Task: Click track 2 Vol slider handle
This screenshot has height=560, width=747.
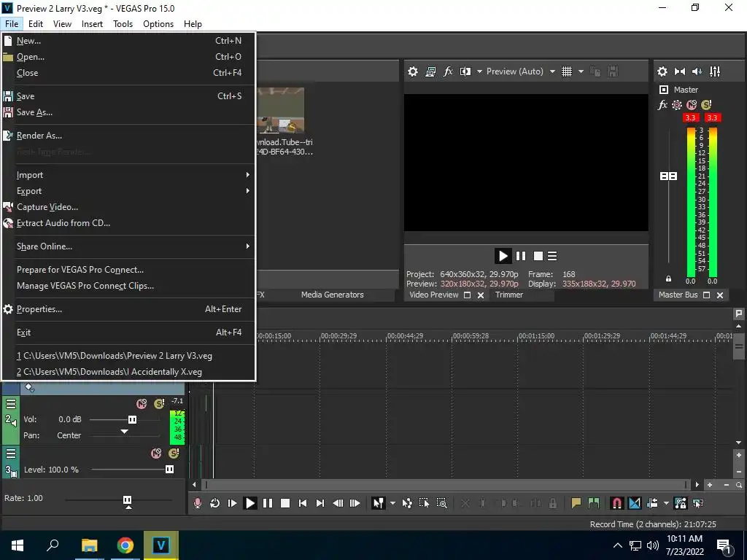Action: 133,419
